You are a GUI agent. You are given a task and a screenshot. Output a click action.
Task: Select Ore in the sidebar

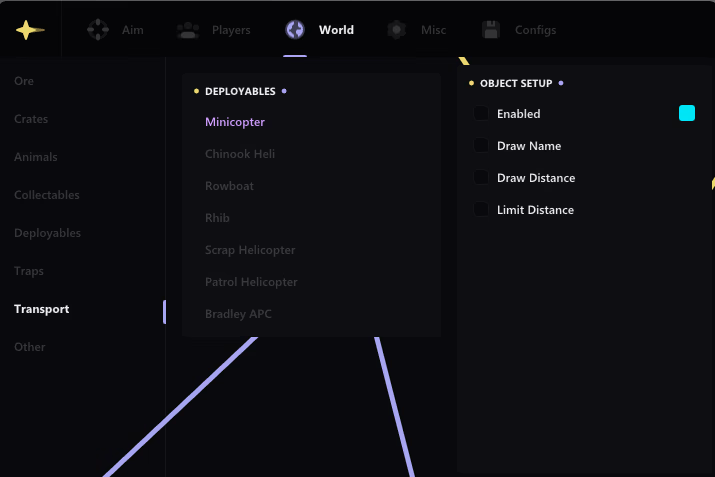coord(24,81)
